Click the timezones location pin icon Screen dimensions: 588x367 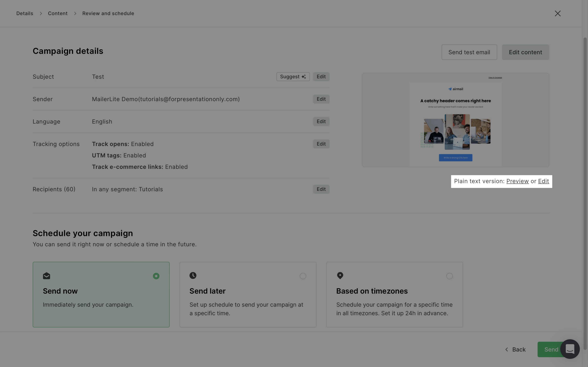click(340, 275)
